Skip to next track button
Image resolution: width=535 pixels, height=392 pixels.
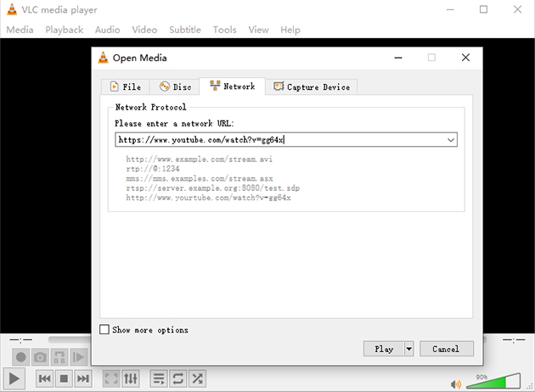83,378
